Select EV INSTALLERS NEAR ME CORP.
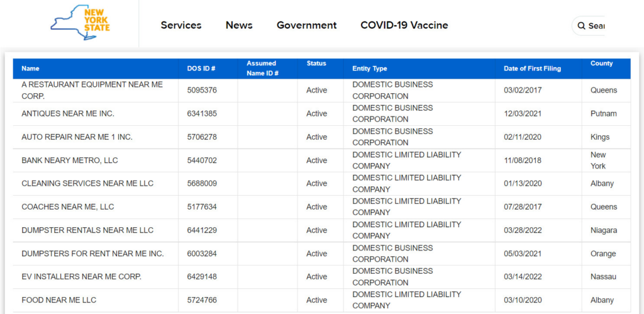Viewport: 644px width, 314px height. (321, 277)
